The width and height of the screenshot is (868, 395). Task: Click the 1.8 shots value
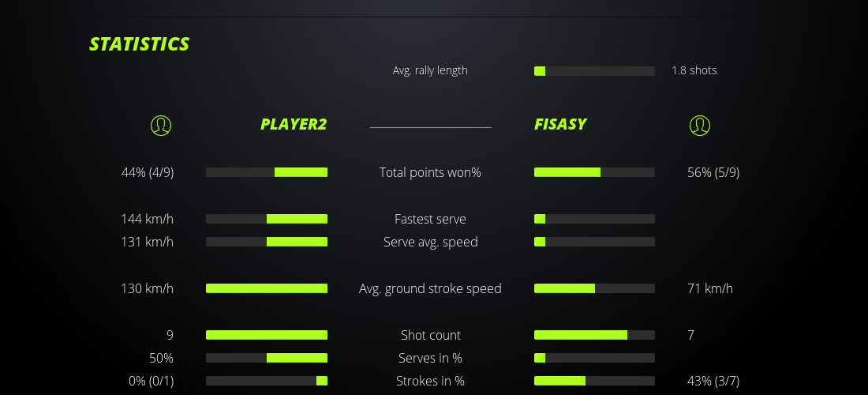click(x=694, y=70)
